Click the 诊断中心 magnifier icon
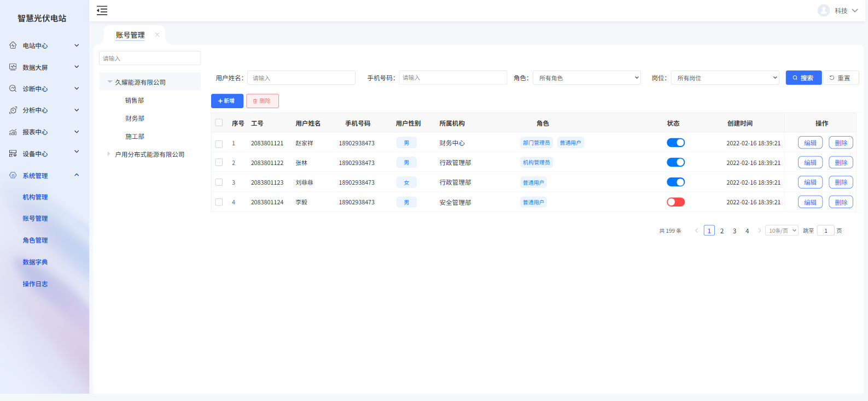 (x=13, y=89)
